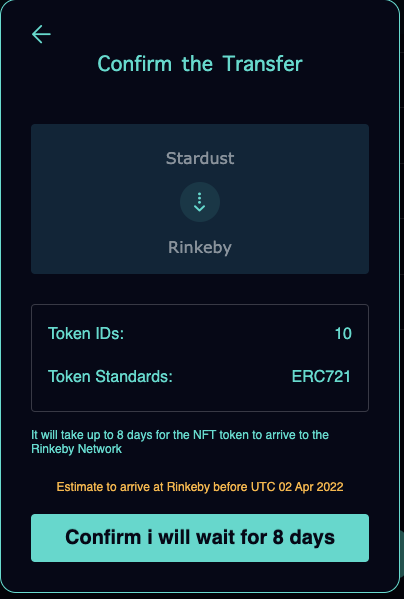Click the circular background of the transfer arrow

[x=200, y=202]
